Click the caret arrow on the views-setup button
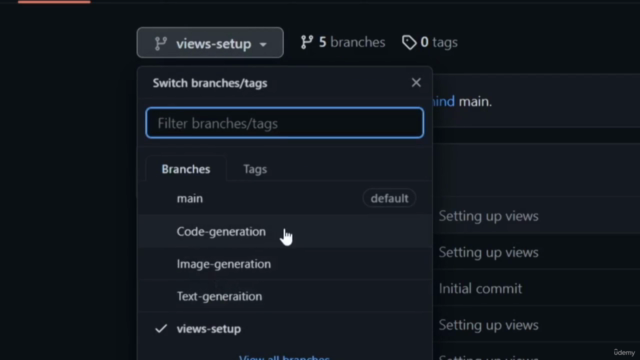This screenshot has height=360, width=640. click(x=263, y=44)
